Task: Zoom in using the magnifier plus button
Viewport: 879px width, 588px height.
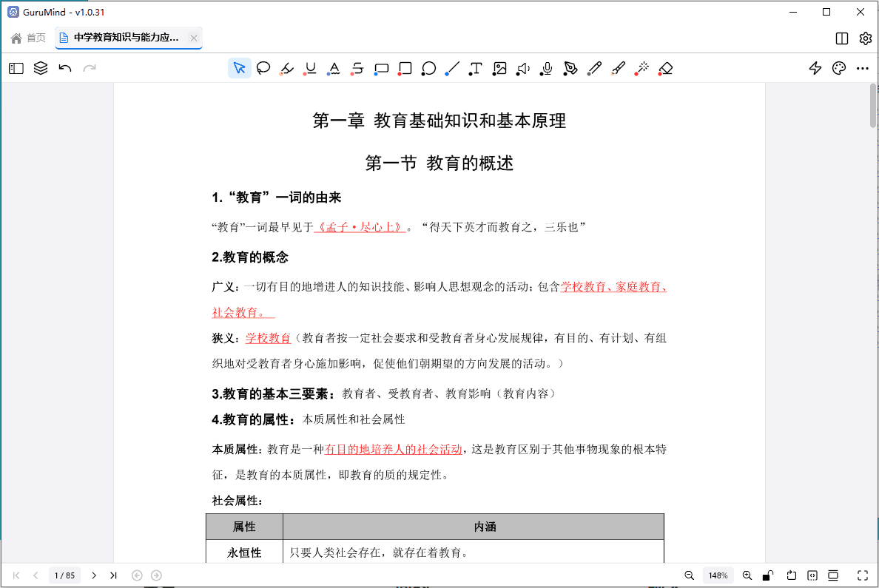Action: click(x=747, y=575)
